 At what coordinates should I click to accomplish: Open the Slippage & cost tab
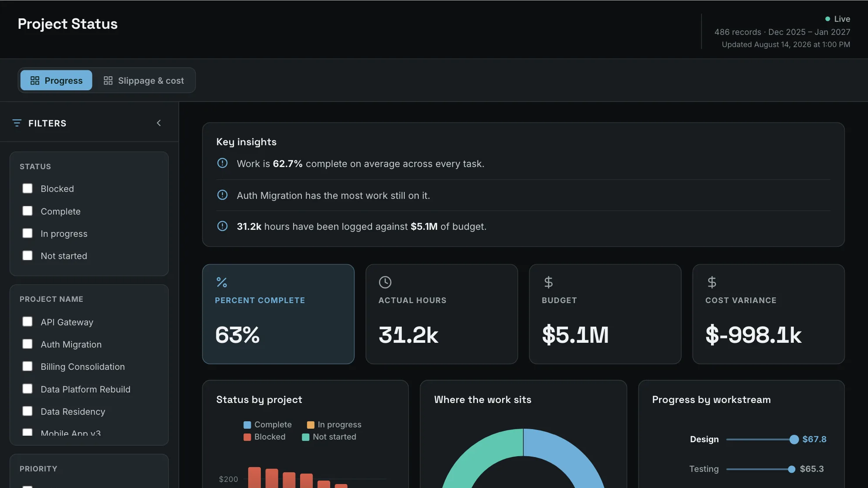(144, 81)
